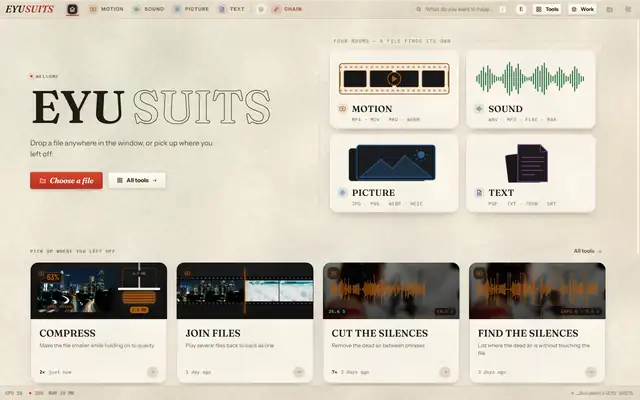Click the RAM readout in status bar
Screen dimensions: 640x400
61,393
